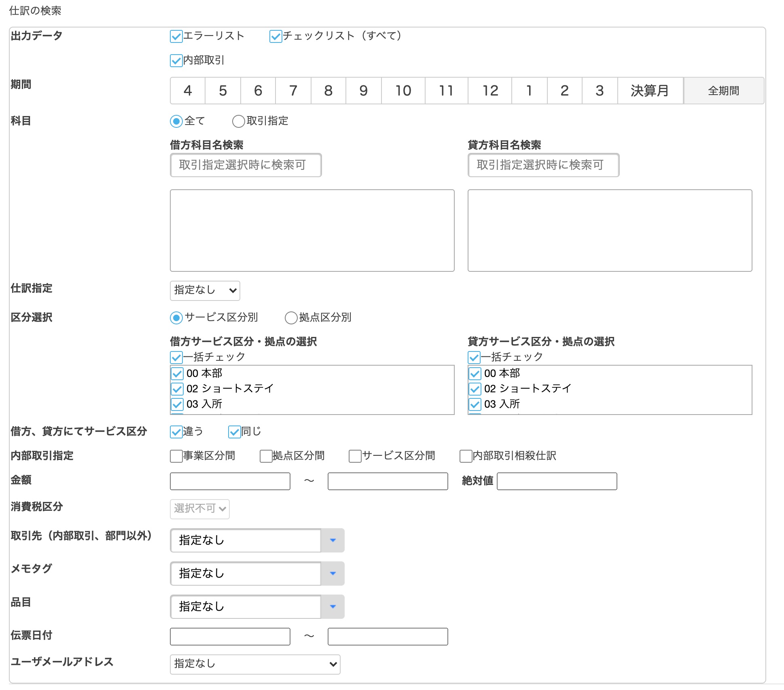Select month 6 in period

[x=258, y=91]
